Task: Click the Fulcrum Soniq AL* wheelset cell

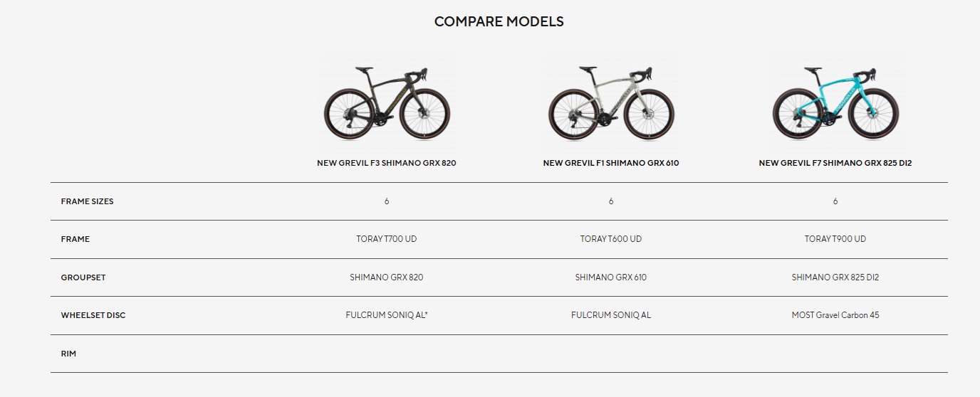Action: (x=387, y=315)
